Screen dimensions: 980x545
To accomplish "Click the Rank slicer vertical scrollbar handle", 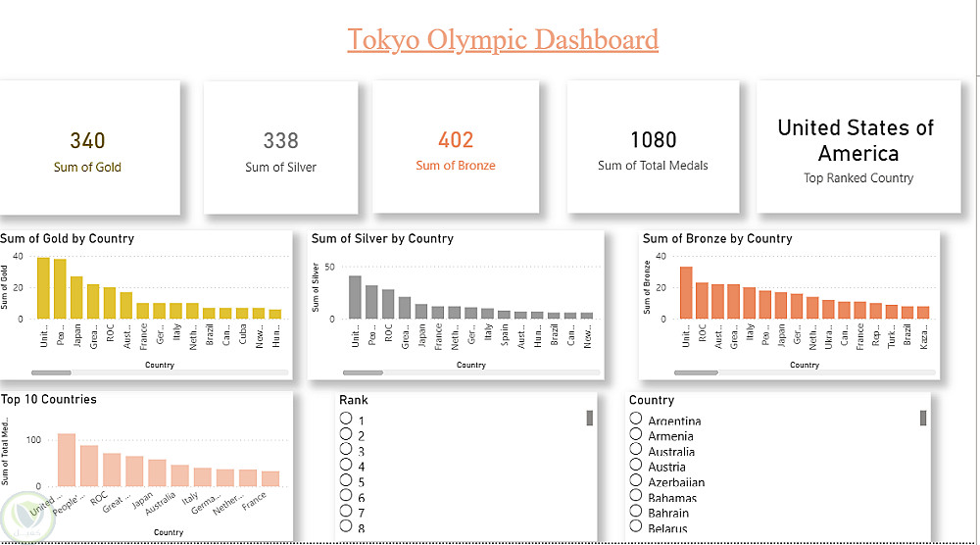I will click(589, 419).
